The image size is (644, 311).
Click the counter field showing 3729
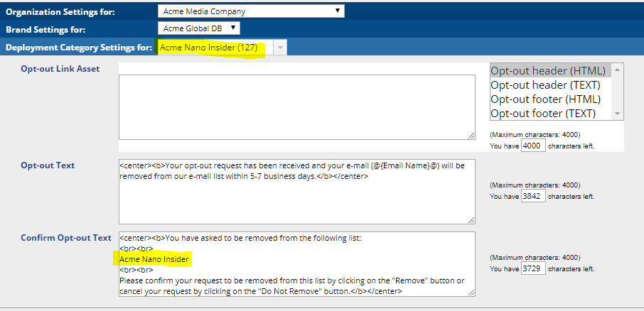point(533,269)
